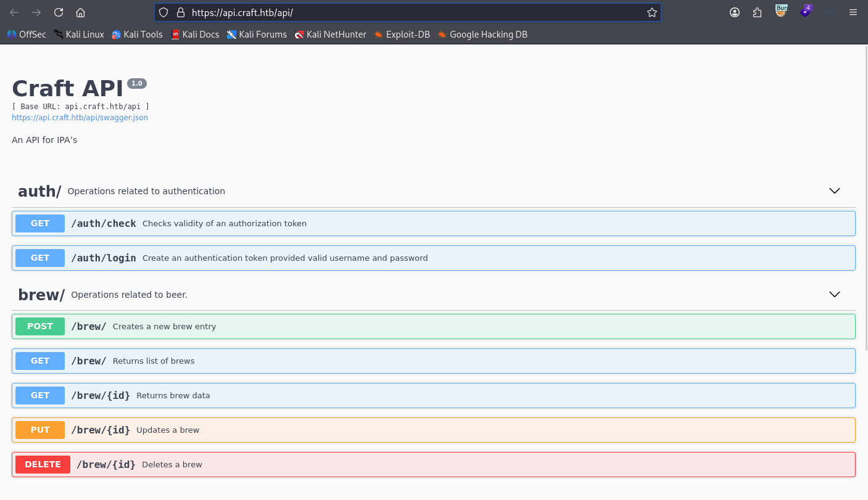Click the Base URL api.craft.htb/api text

(81, 107)
